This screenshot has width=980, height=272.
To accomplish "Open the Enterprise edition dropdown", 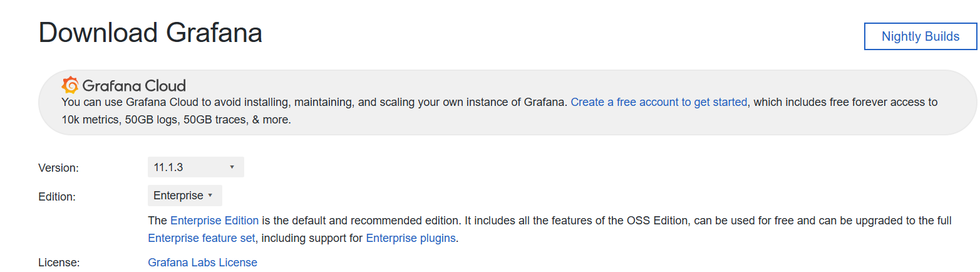I will point(185,196).
